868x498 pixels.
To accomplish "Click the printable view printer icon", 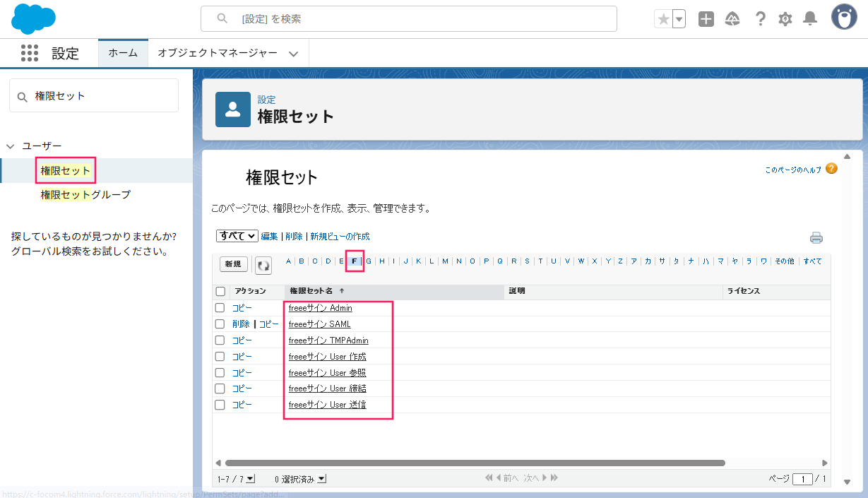I will pyautogui.click(x=816, y=238).
